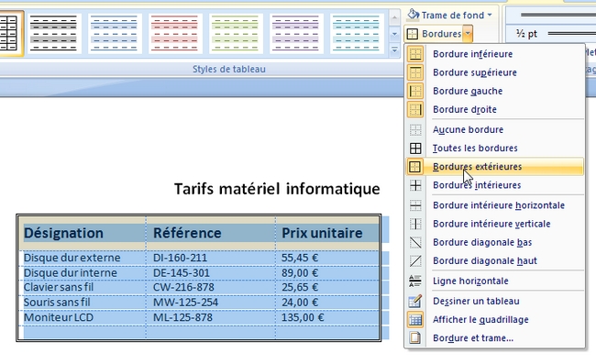The width and height of the screenshot is (596, 364).
Task: Click the Afficher le quadrillage icon
Action: coord(415,320)
